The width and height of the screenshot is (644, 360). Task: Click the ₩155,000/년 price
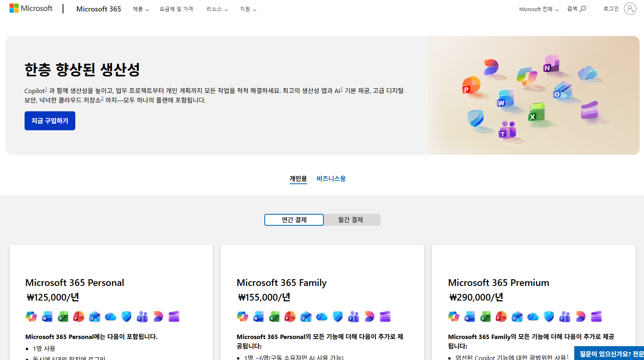click(264, 297)
